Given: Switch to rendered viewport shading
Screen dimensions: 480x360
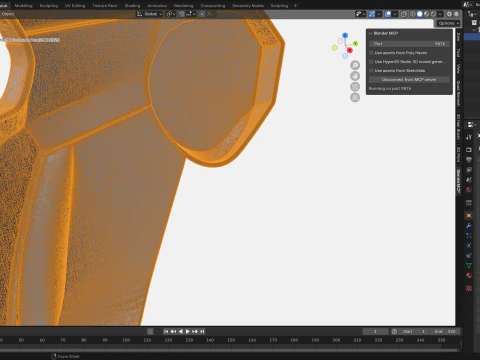Looking at the screenshot, I should click(x=433, y=14).
